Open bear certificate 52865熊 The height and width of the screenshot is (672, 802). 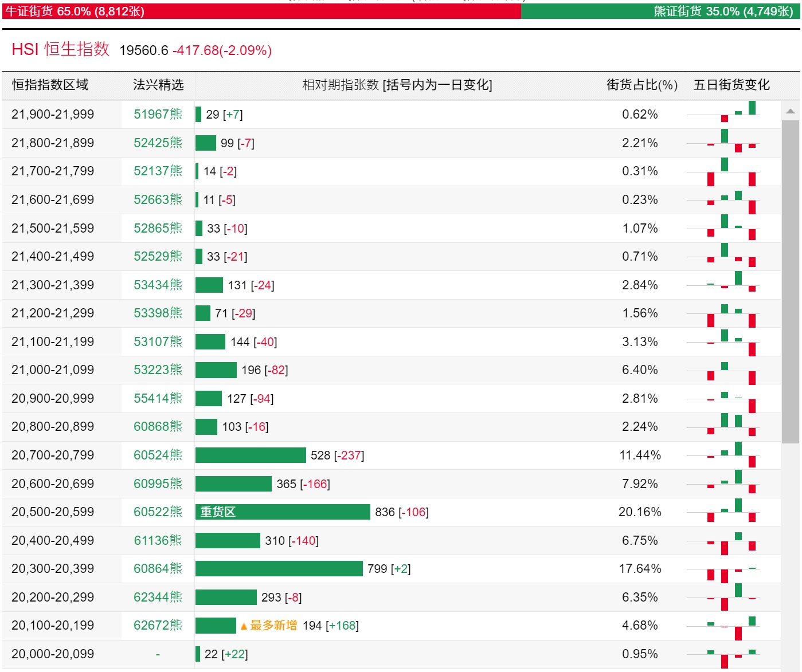tap(158, 228)
